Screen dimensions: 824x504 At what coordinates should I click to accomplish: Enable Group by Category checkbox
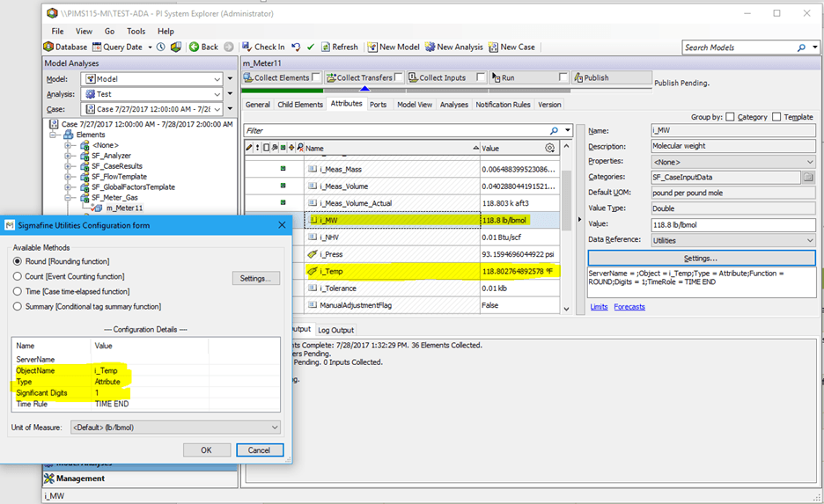[x=730, y=117]
